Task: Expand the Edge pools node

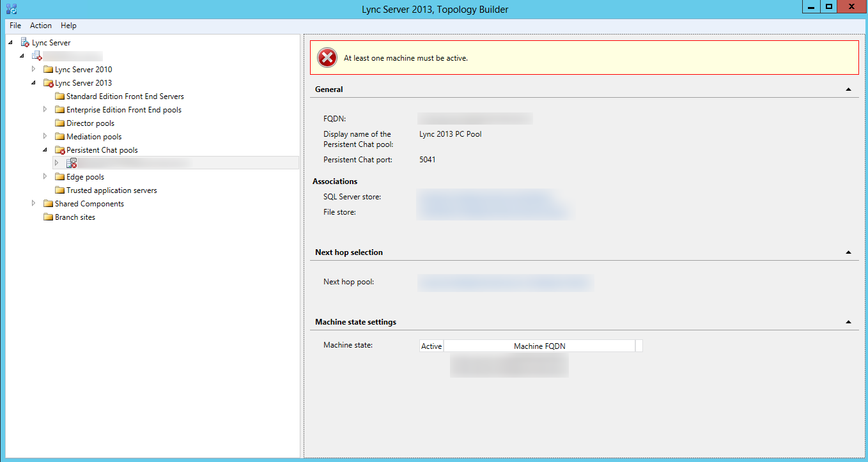Action: (45, 176)
